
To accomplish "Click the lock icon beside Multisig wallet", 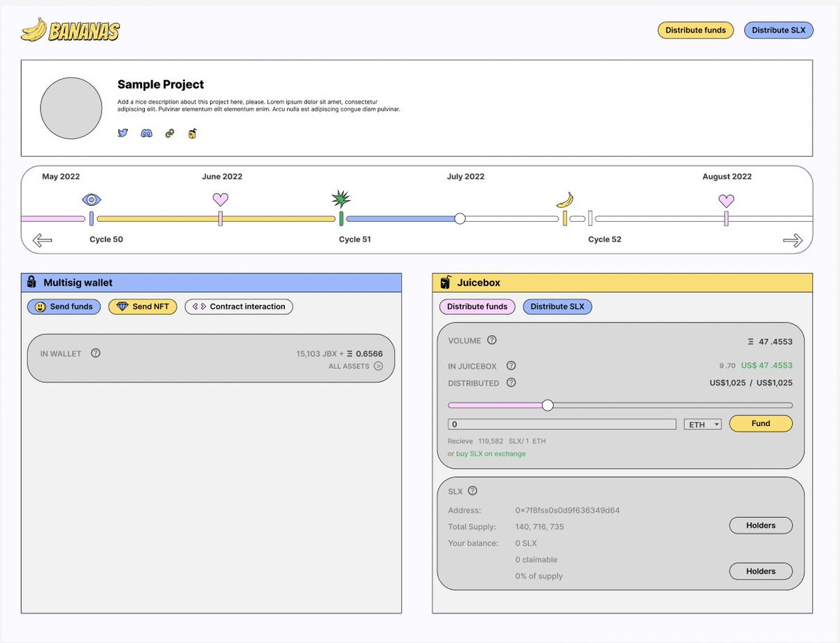I will coord(31,283).
